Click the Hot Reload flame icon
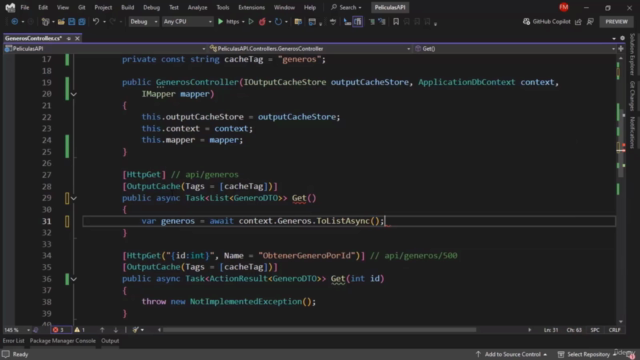Image resolution: width=640 pixels, height=360 pixels. point(262,22)
